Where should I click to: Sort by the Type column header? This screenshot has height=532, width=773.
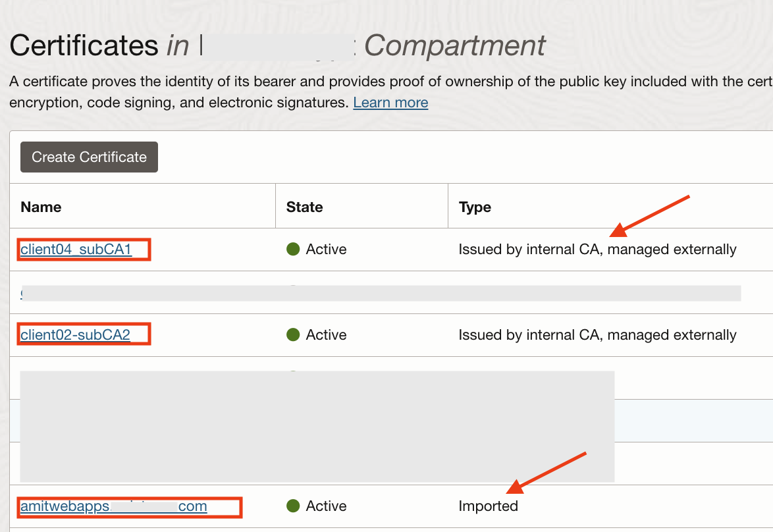click(475, 207)
